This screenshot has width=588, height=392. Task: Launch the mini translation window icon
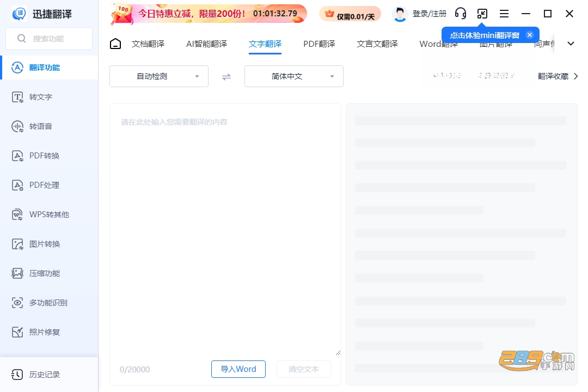tap(482, 14)
